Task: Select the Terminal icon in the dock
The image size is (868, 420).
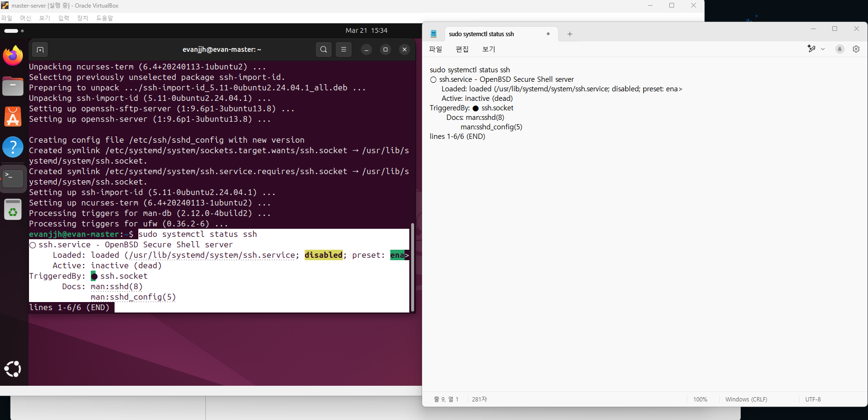Action: pos(13,178)
